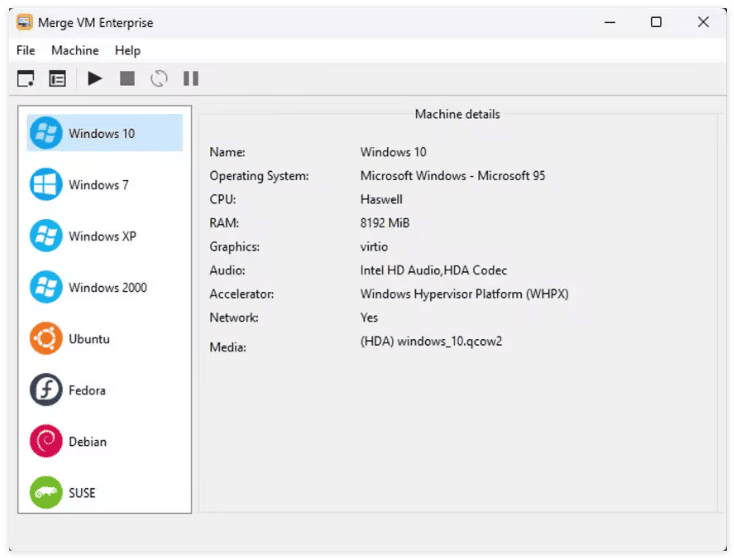
Task: Select the Fedora machine icon
Action: pyautogui.click(x=46, y=389)
